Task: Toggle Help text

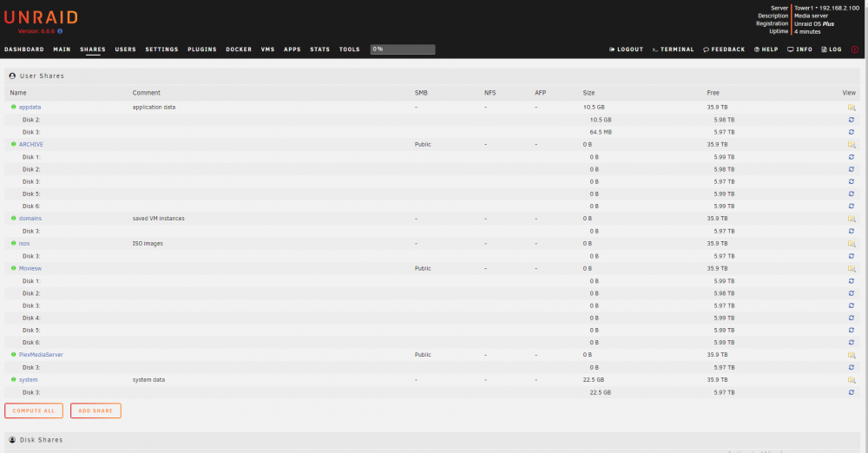Action: (766, 49)
